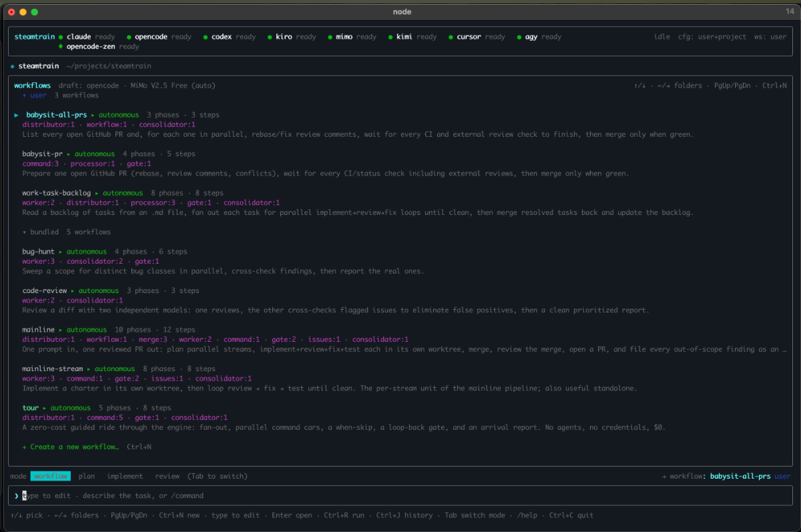Click the cursor agent name

[469, 37]
